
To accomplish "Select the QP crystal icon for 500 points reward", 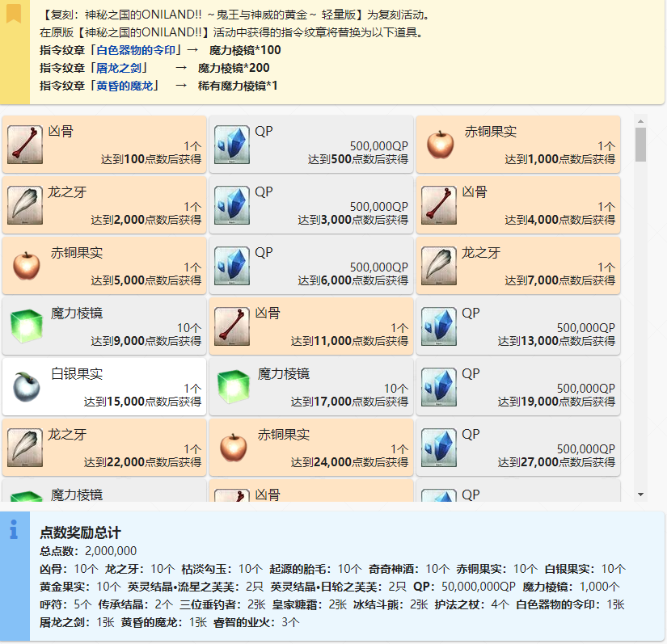I will pos(232,145).
